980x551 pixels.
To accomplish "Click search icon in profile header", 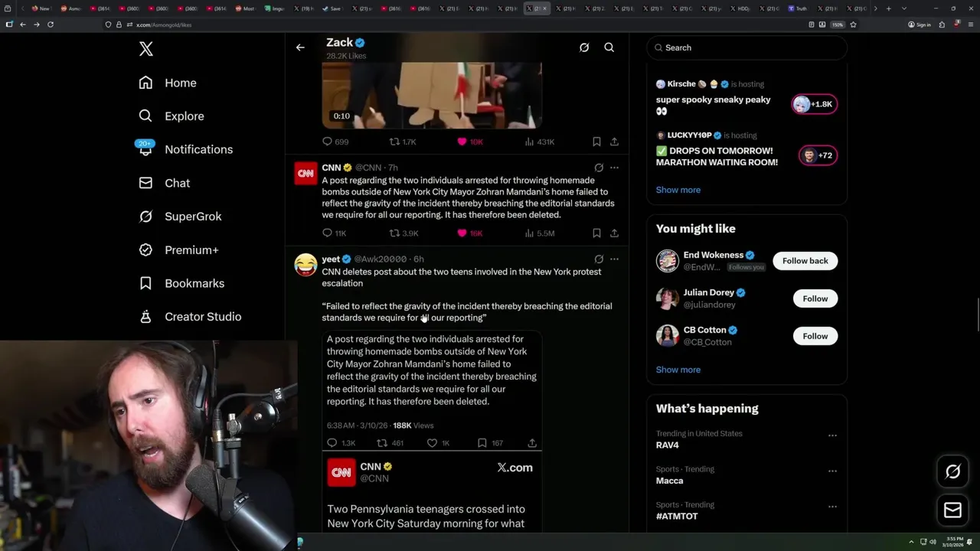I will (x=609, y=47).
